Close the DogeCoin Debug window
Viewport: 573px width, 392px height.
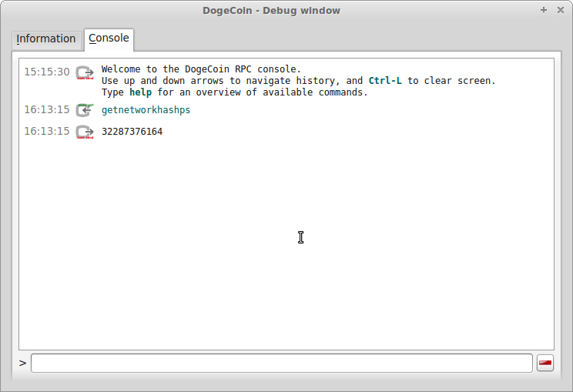(561, 10)
